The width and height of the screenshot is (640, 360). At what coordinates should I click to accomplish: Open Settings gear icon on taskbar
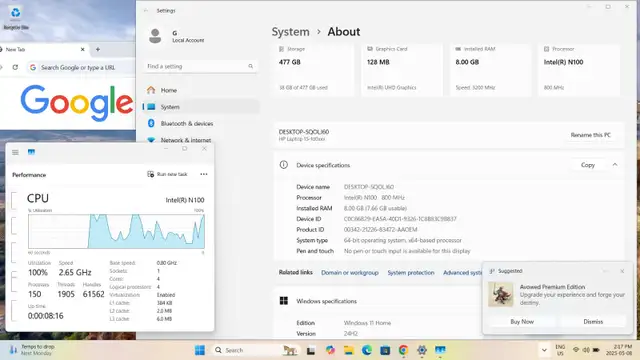coord(422,350)
